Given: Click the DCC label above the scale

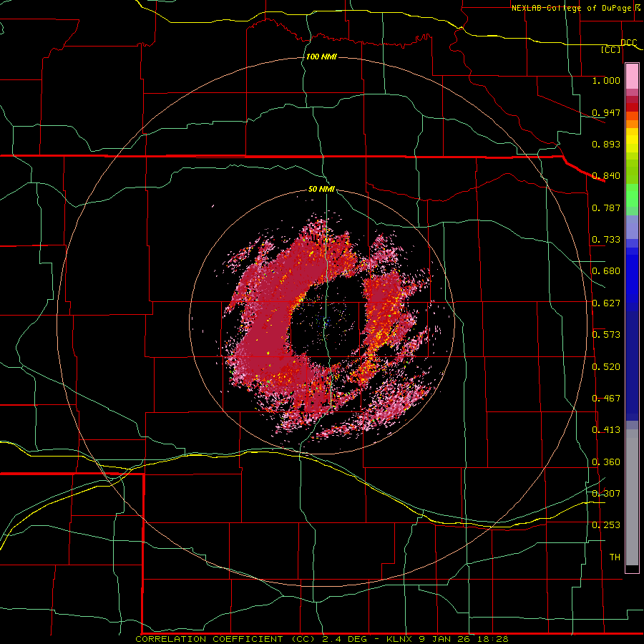Looking at the screenshot, I should tap(628, 43).
